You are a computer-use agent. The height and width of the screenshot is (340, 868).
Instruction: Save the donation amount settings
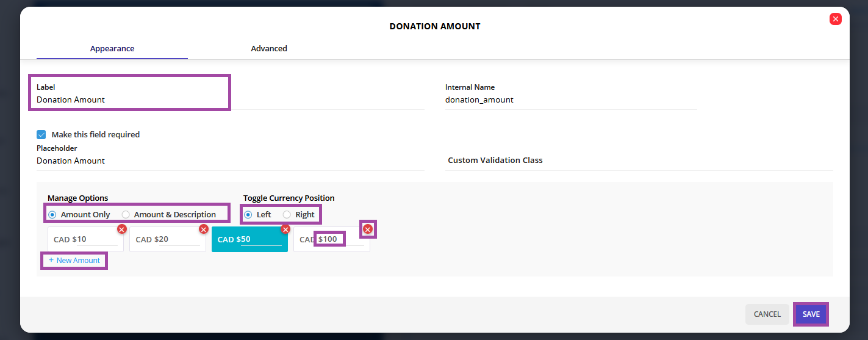point(811,314)
